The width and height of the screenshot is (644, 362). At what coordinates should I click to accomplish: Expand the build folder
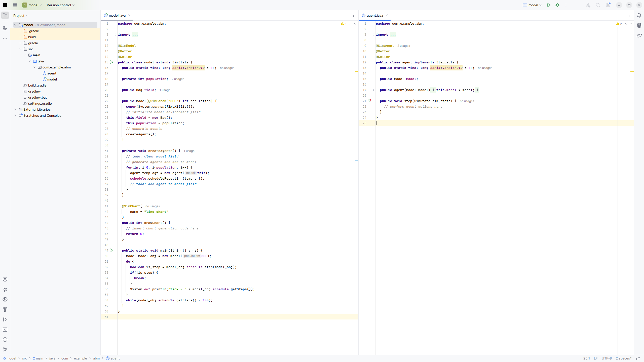[x=20, y=37]
